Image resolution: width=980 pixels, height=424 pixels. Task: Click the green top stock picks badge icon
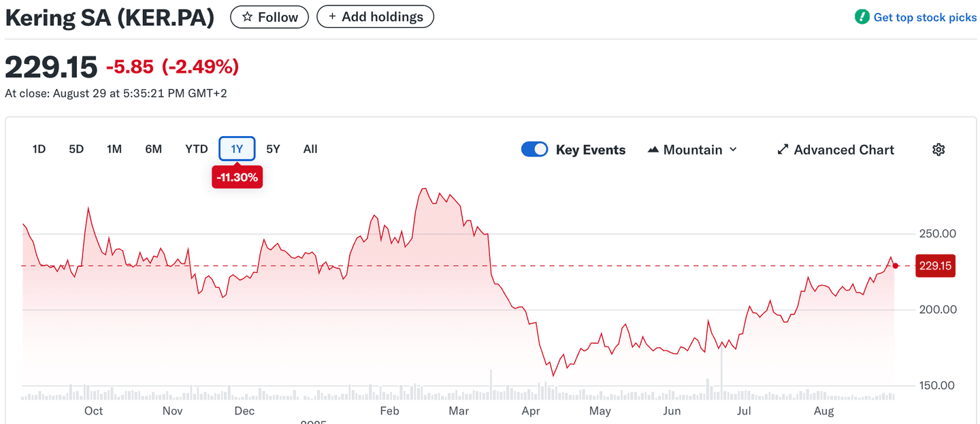862,17
